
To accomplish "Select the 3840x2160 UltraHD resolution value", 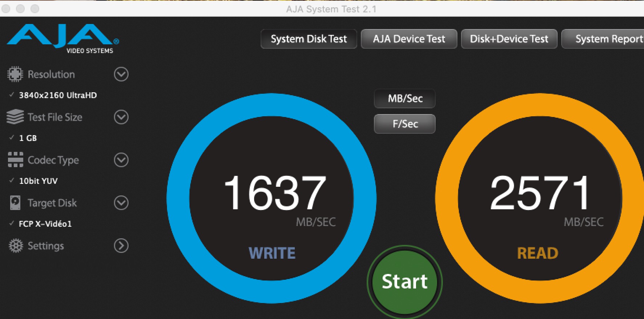I will [x=58, y=95].
